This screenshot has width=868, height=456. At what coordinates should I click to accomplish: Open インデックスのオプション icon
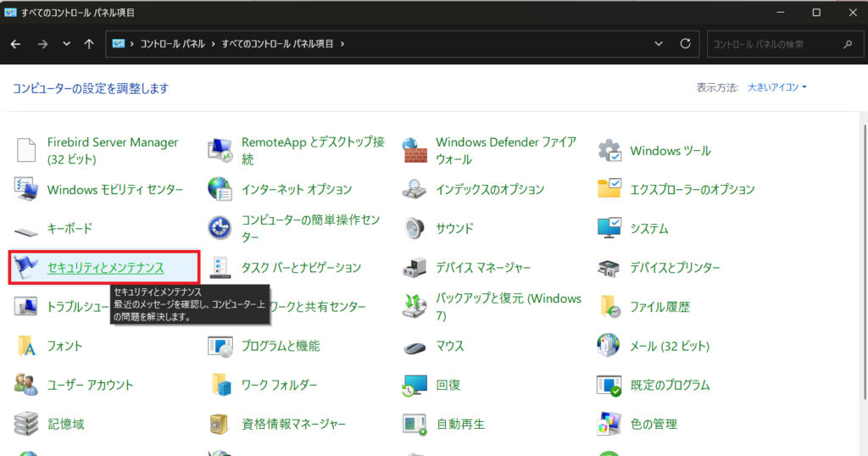point(415,189)
